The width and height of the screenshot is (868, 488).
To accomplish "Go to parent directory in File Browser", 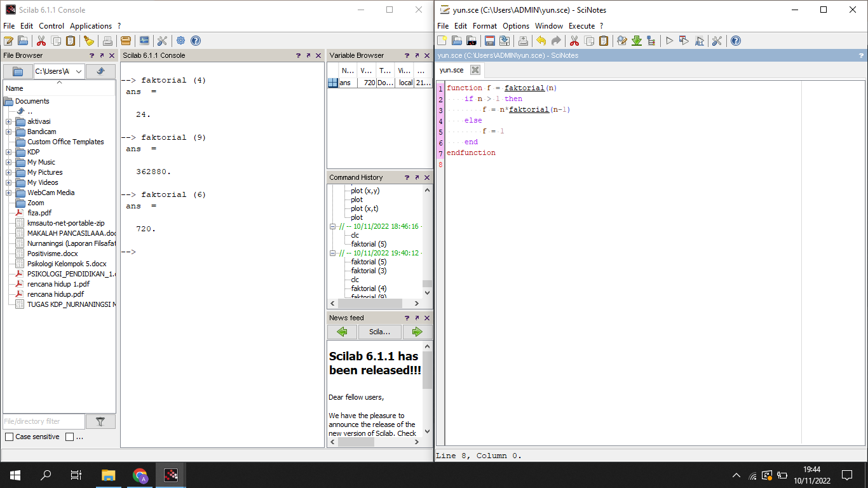I will pos(101,71).
